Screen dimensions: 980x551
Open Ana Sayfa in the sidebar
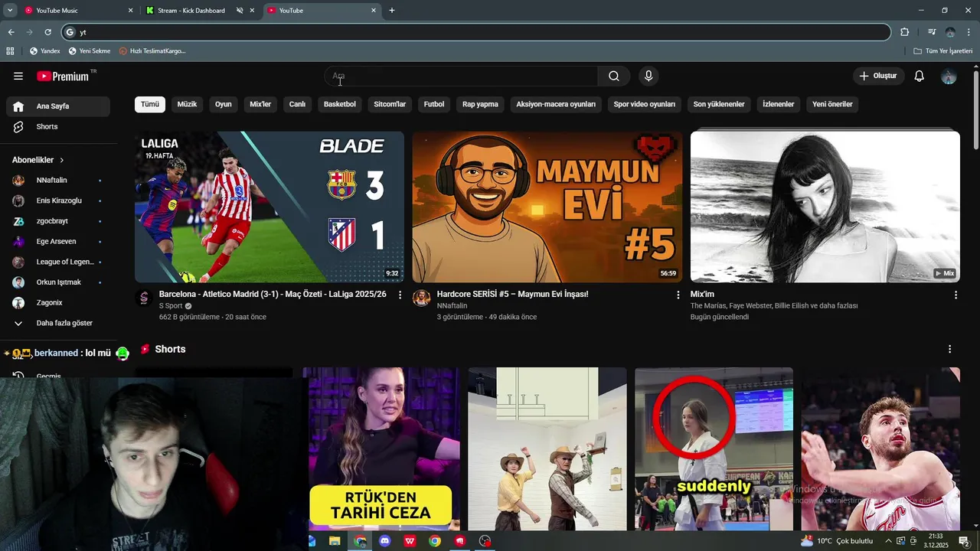click(x=58, y=106)
